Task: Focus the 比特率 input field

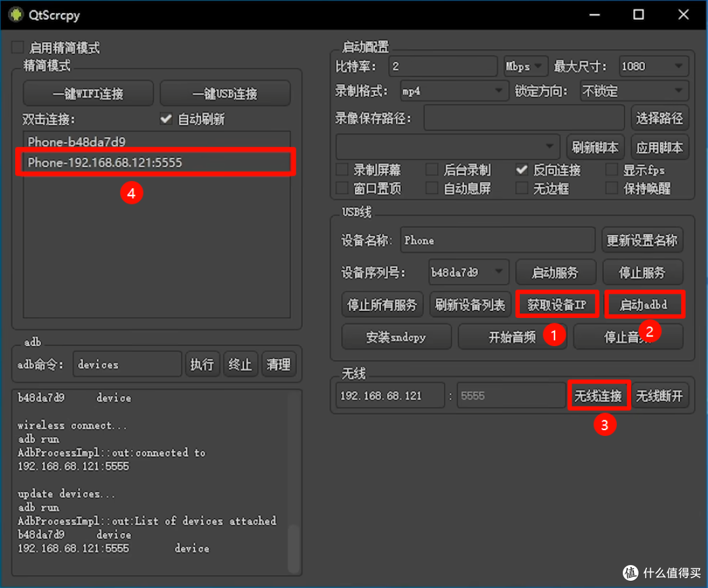Action: [442, 66]
